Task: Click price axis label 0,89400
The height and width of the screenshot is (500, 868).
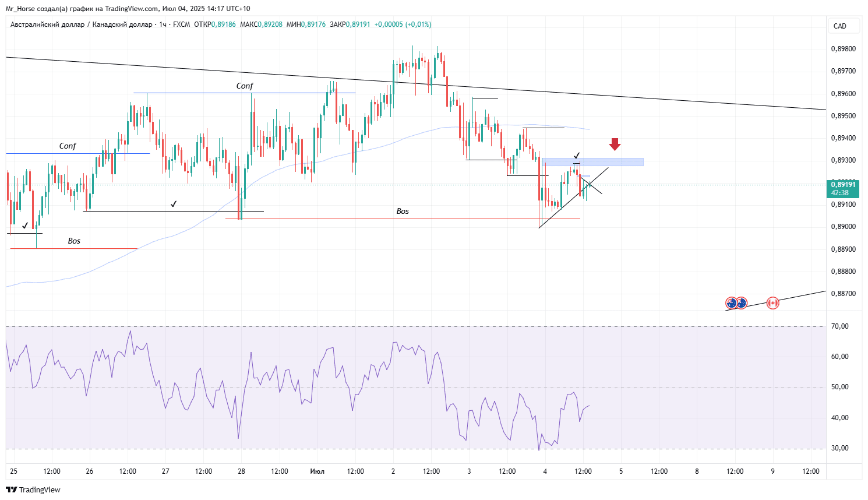Action: click(x=844, y=138)
